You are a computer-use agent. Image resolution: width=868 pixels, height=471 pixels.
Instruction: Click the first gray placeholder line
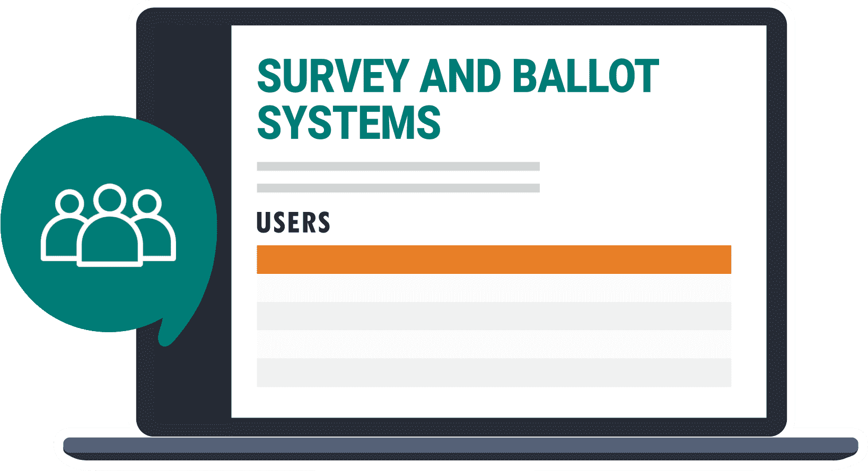coord(398,166)
